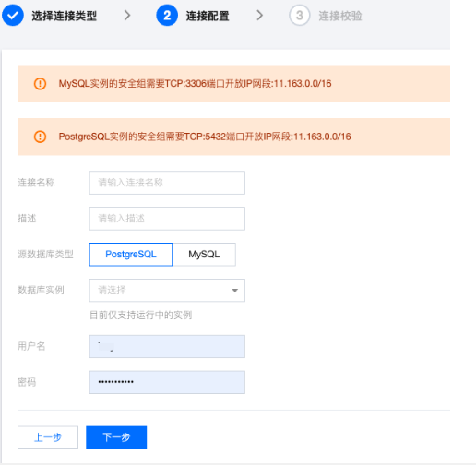Click the dropdown arrow in 请选择 field
The image size is (476, 465).
(x=235, y=291)
